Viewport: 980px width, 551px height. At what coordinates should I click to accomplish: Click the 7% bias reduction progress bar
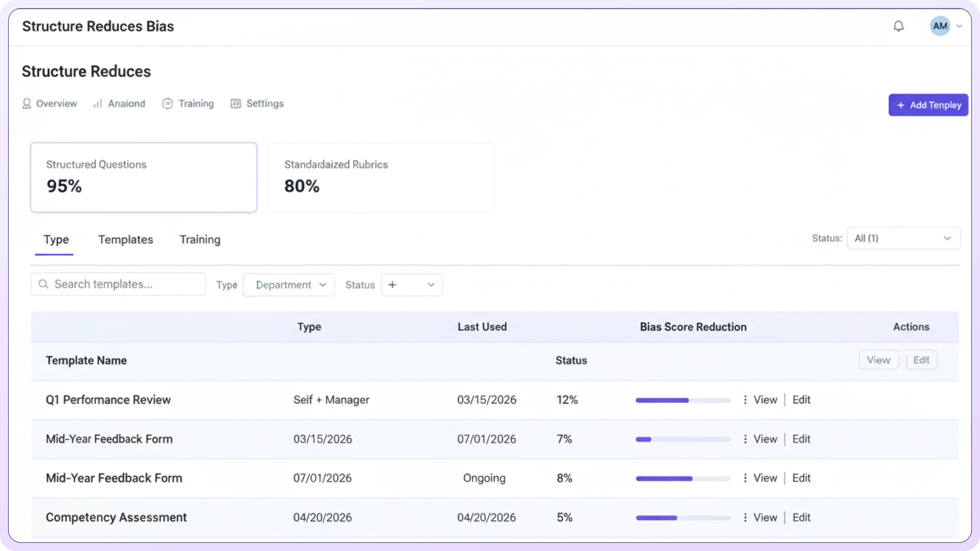coord(683,439)
